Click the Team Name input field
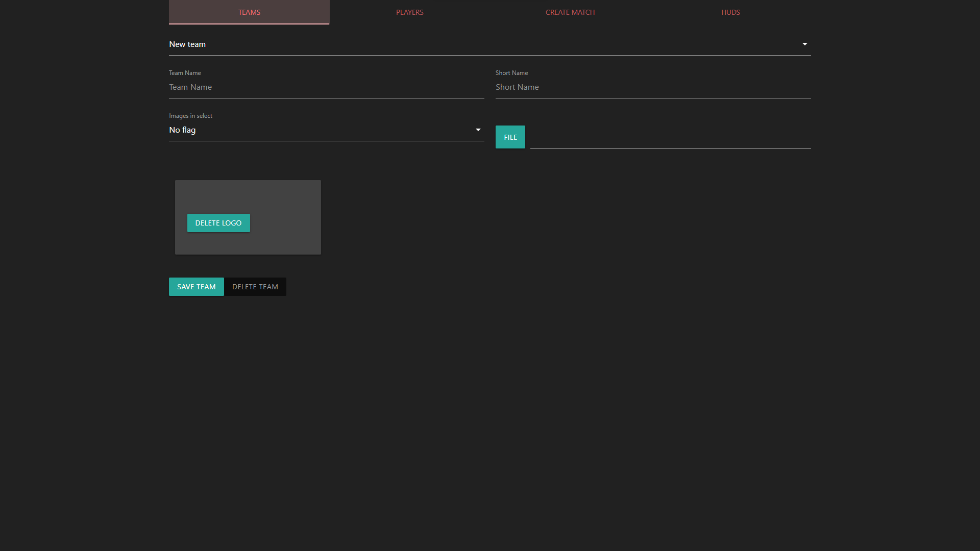The height and width of the screenshot is (551, 980). coord(326,87)
